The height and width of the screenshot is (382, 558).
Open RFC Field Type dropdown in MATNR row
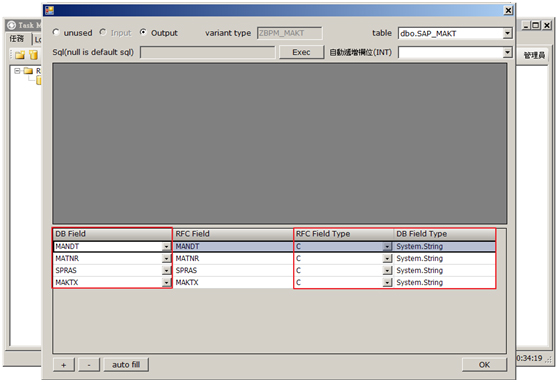[387, 258]
